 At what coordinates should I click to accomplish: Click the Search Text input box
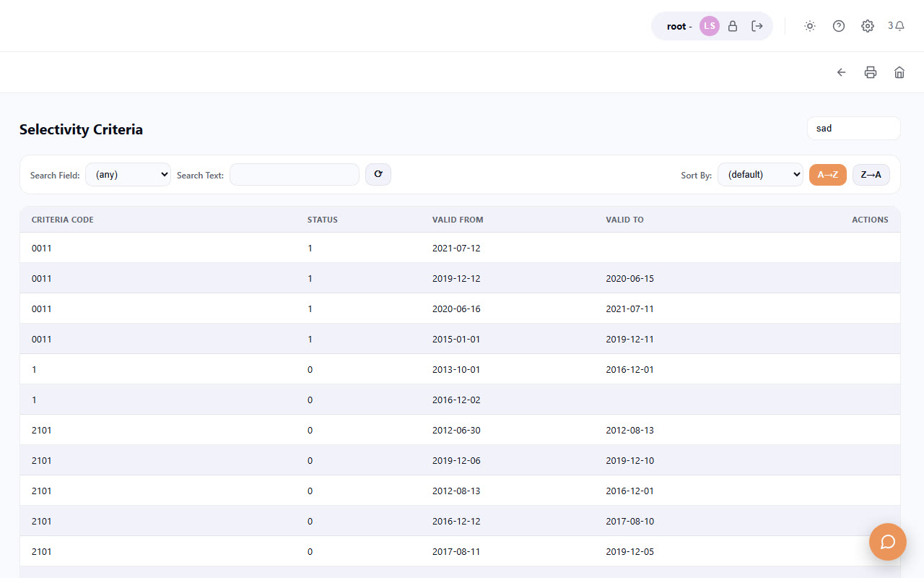coord(295,174)
